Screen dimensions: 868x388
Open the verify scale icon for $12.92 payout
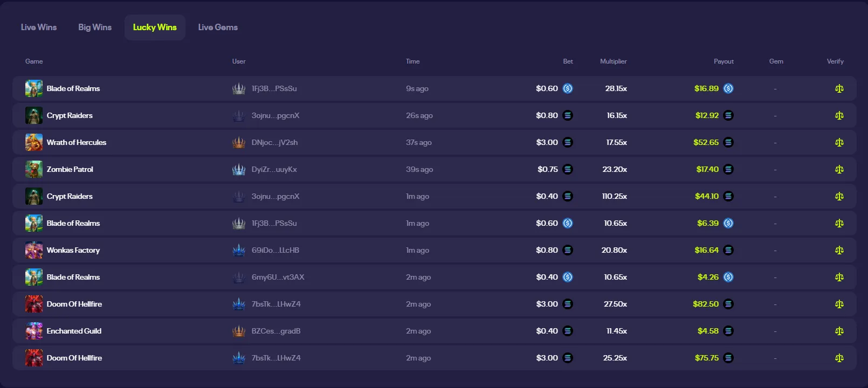(839, 115)
